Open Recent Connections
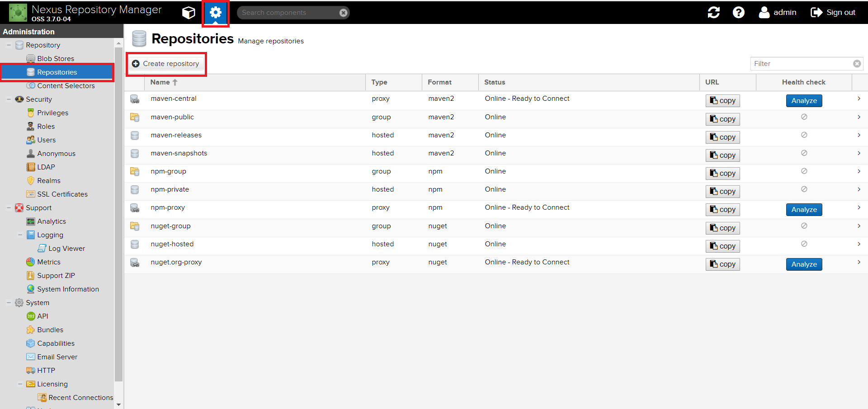 click(x=80, y=398)
